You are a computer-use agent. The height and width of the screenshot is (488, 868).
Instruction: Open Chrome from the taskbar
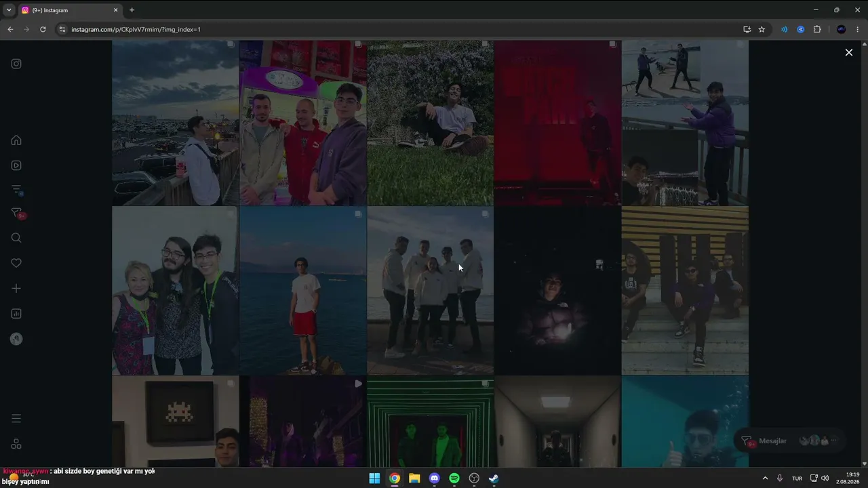click(x=394, y=479)
